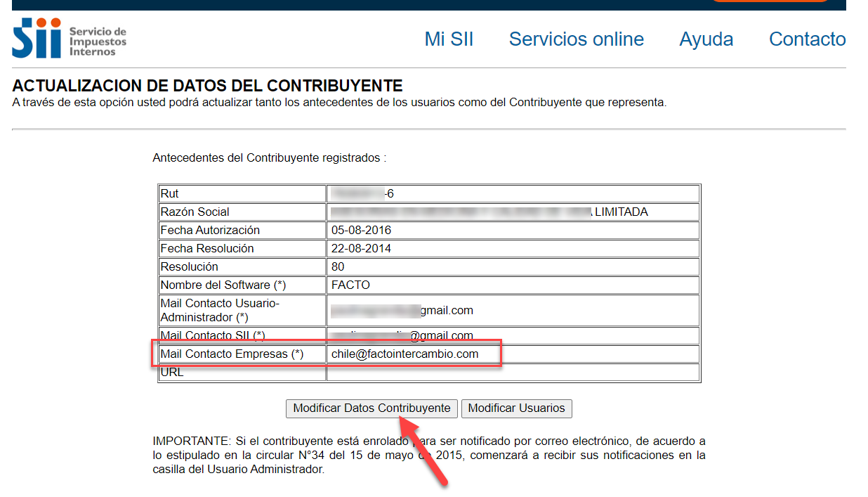Click the Mail Contacto Usuario-Administrador email value

tap(402, 310)
